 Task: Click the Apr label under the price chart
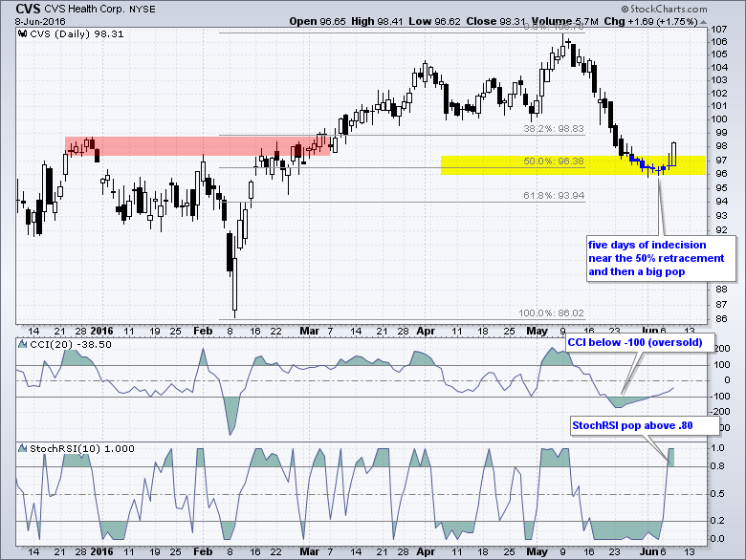[426, 331]
